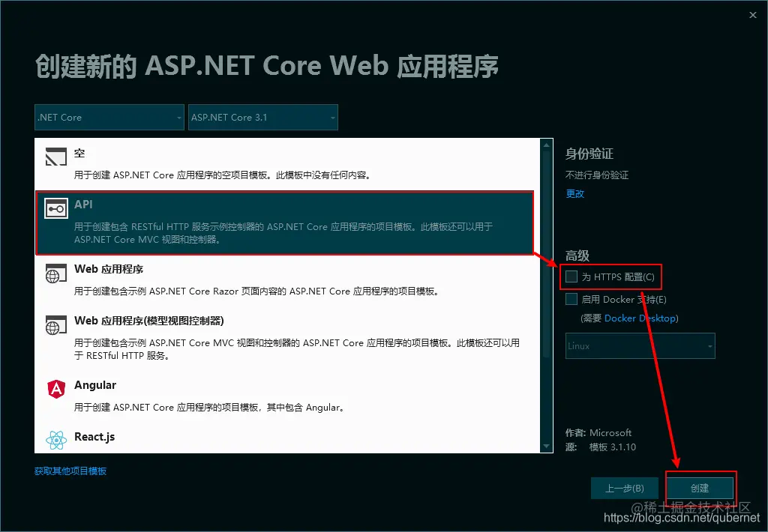Click the MVC 视图和控制器 template description

pos(297,349)
